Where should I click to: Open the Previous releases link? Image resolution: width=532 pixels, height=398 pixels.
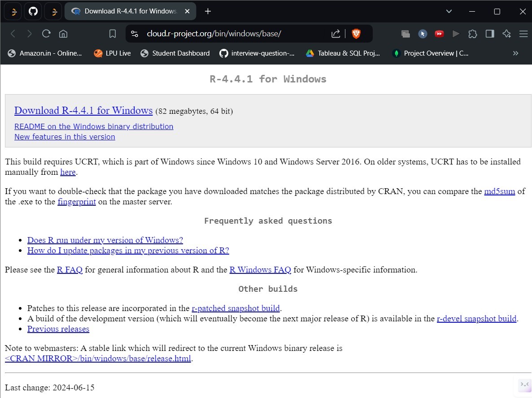(58, 329)
